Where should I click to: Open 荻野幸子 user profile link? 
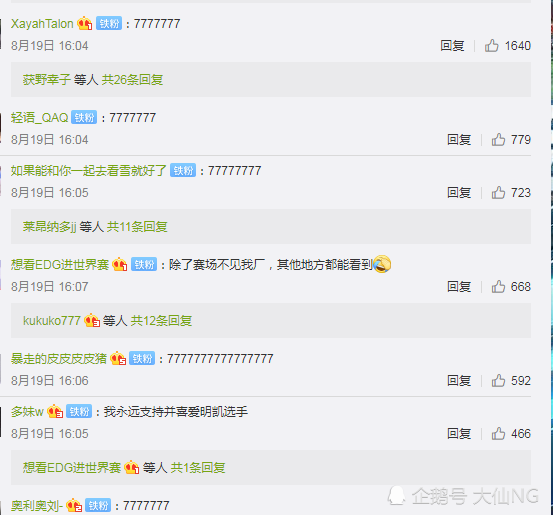[47, 80]
